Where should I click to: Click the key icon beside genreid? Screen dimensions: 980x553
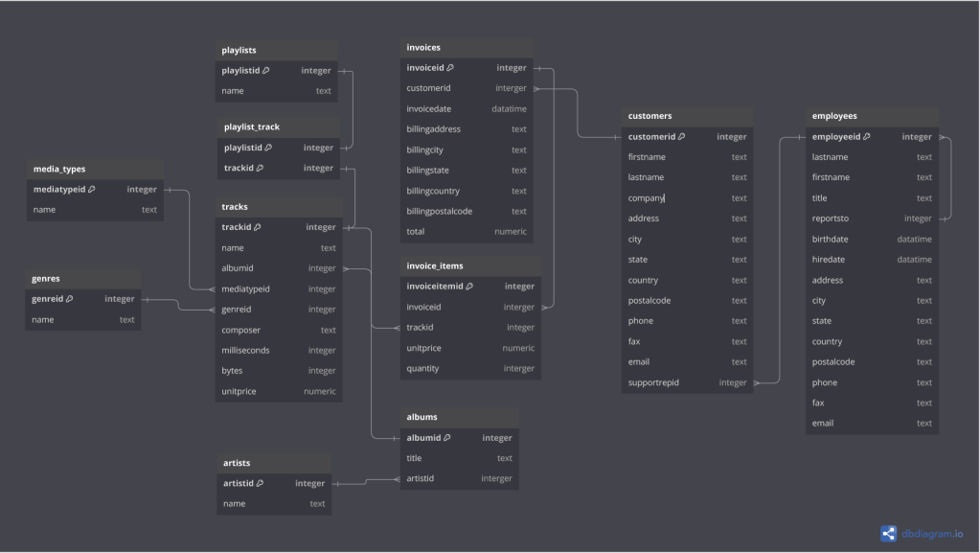(x=69, y=299)
